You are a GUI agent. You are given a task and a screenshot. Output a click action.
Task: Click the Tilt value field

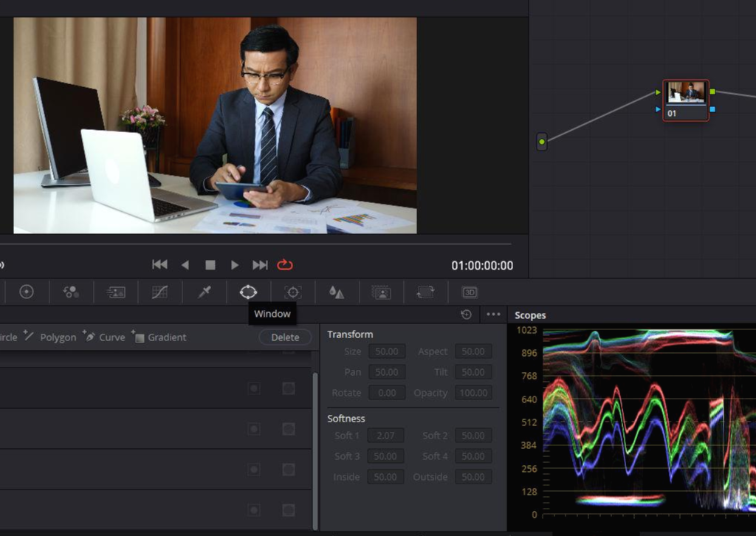tap(473, 372)
